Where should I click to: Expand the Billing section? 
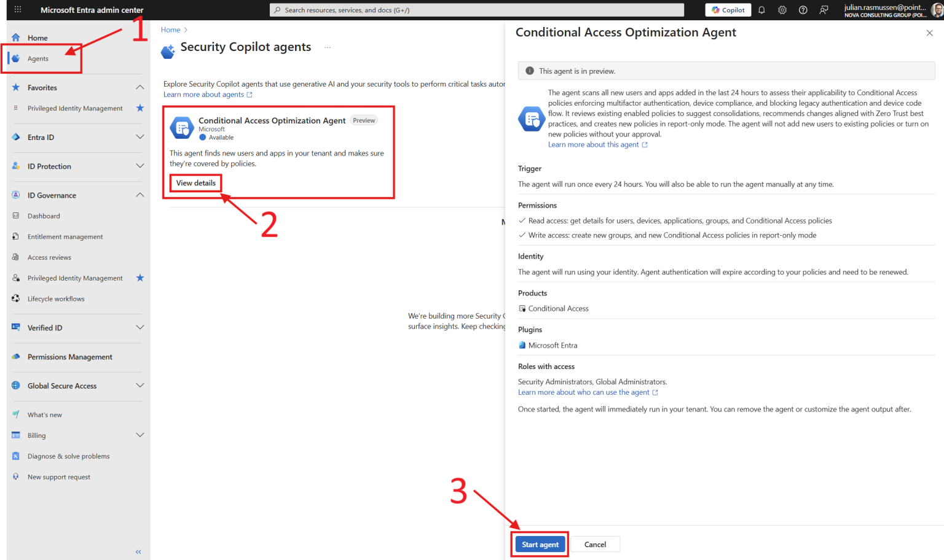140,435
